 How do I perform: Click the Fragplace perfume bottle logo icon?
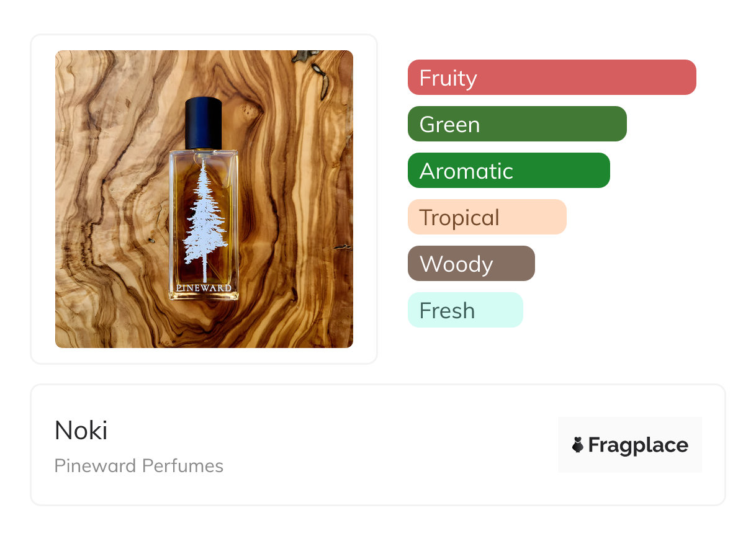(x=578, y=445)
